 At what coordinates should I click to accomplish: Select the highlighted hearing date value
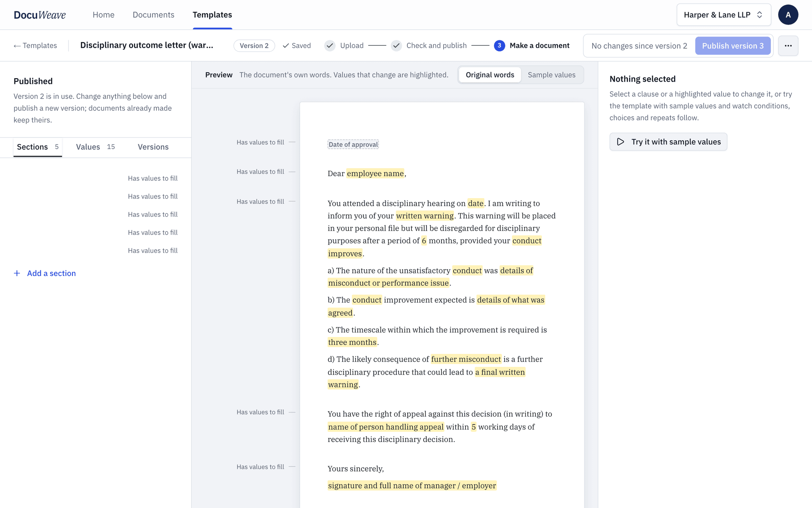(x=475, y=204)
